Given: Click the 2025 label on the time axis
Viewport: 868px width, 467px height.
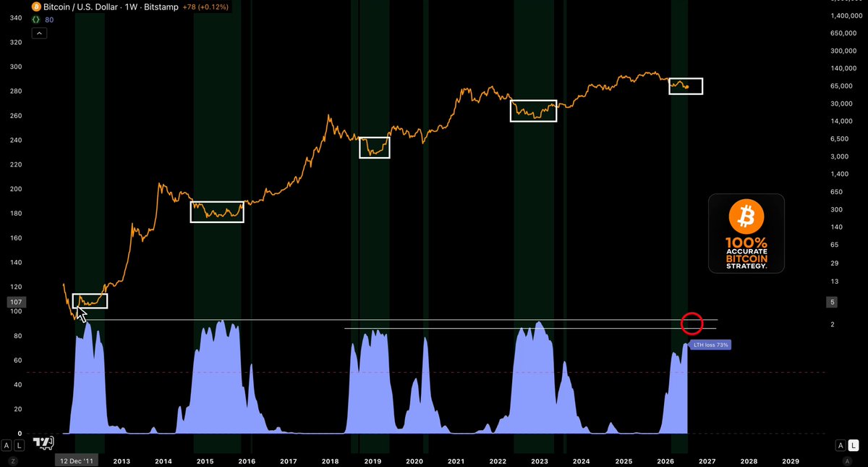Looking at the screenshot, I should click(624, 460).
